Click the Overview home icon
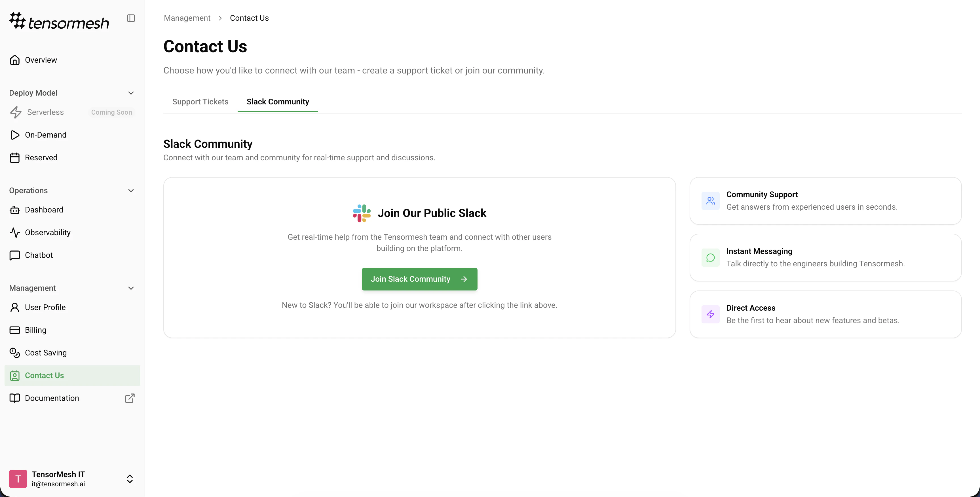 [15, 60]
